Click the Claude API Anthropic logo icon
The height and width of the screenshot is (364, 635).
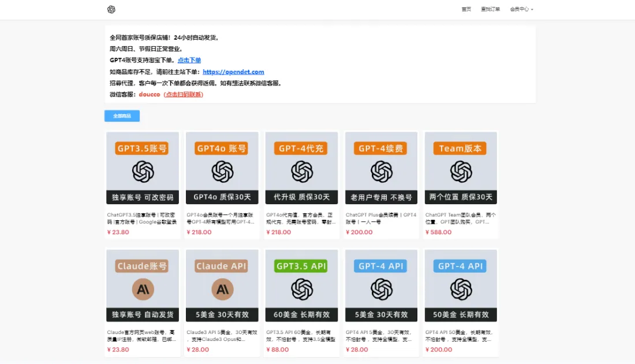[x=222, y=289]
